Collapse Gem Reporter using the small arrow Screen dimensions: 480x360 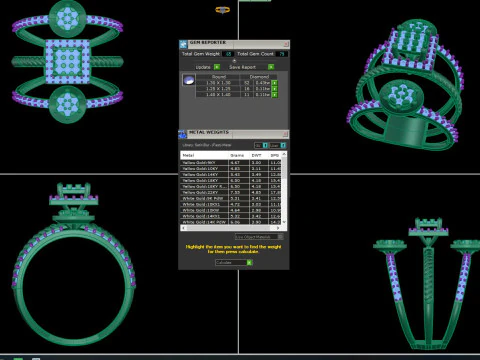click(234, 61)
